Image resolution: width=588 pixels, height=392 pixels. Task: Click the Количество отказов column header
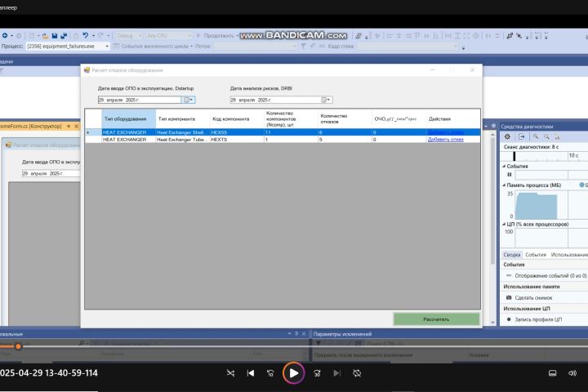[345, 119]
